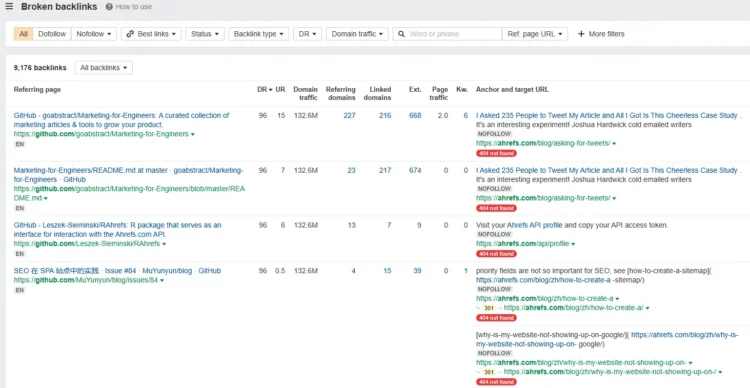Screen dimensions: 750x388
Task: Click 217 linked domains value
Action: coord(385,170)
